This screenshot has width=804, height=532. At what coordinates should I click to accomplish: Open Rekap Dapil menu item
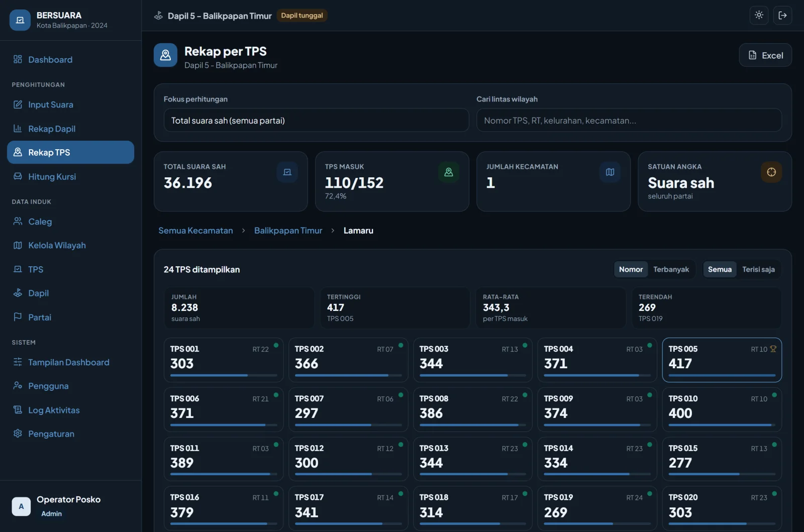[x=70, y=129]
